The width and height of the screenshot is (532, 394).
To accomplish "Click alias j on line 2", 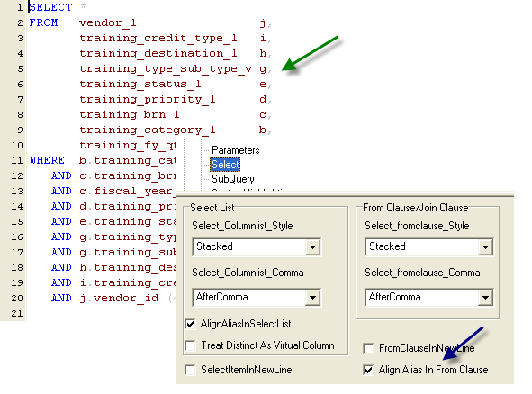I will 263,23.
